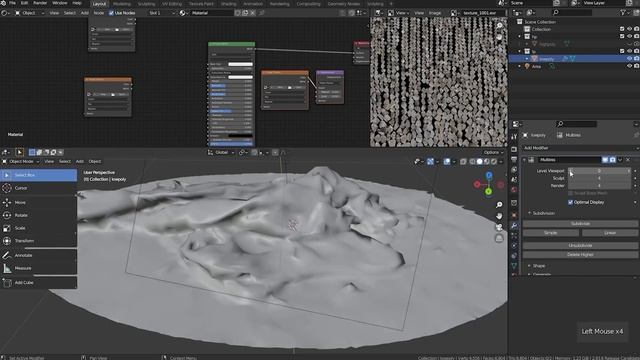Open Multires modifier extra options chevron

[620, 160]
